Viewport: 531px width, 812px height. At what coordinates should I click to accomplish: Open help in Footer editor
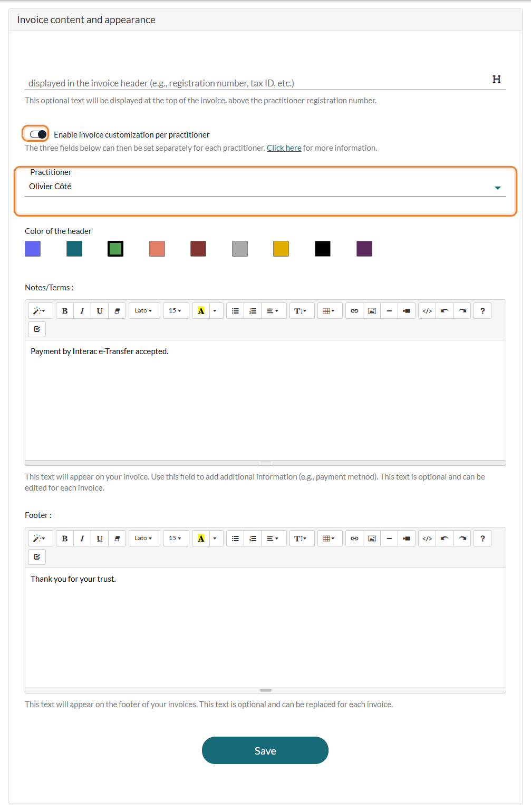click(482, 539)
